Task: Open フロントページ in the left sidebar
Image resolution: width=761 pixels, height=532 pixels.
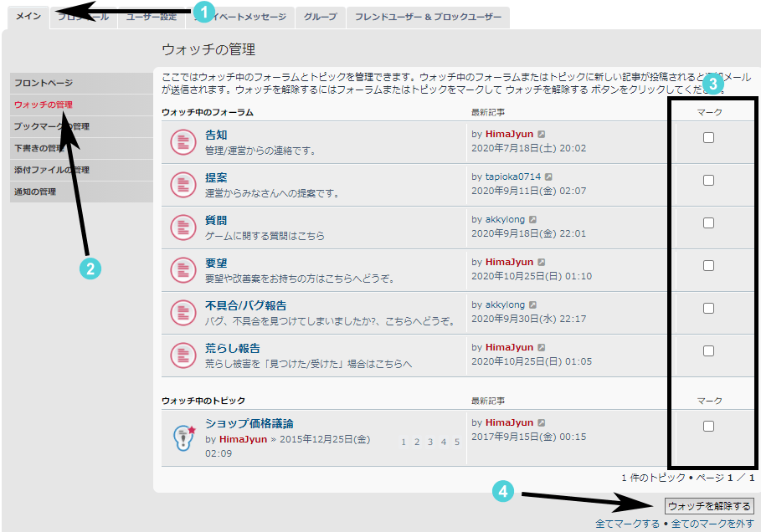Action: 44,83
